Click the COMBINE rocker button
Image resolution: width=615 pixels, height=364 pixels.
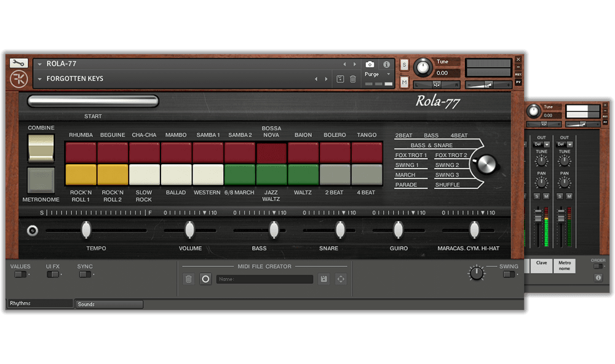pos(41,148)
